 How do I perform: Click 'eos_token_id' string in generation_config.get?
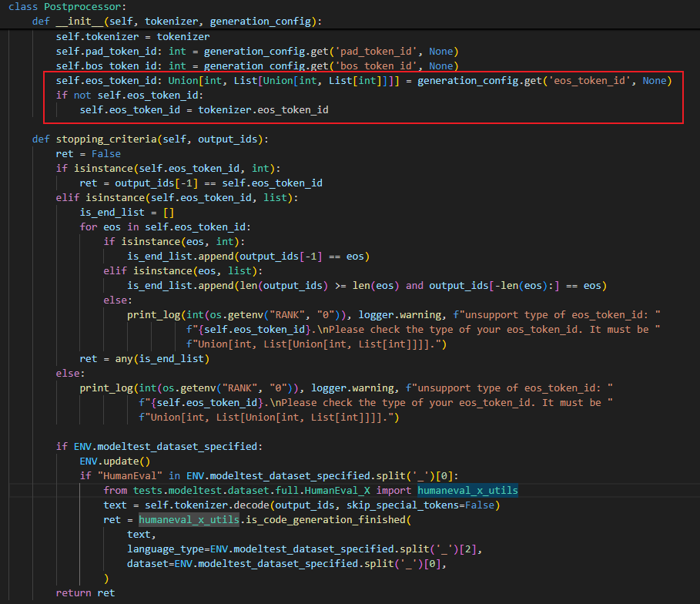click(589, 81)
